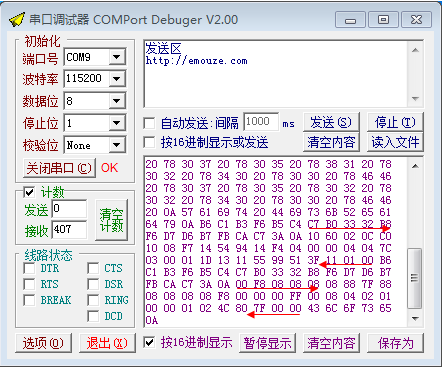The height and width of the screenshot is (368, 443).
Task: Click the send area scrollbar up arrow
Action: [415, 50]
